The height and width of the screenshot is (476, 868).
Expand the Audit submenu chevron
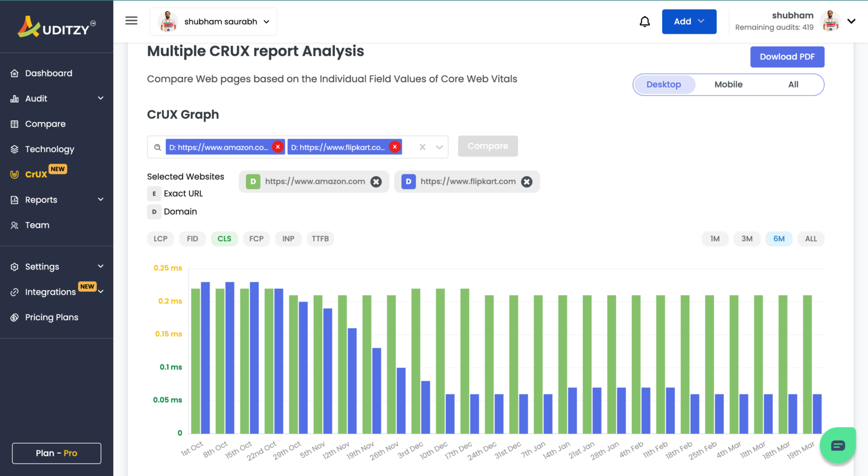[x=100, y=99]
